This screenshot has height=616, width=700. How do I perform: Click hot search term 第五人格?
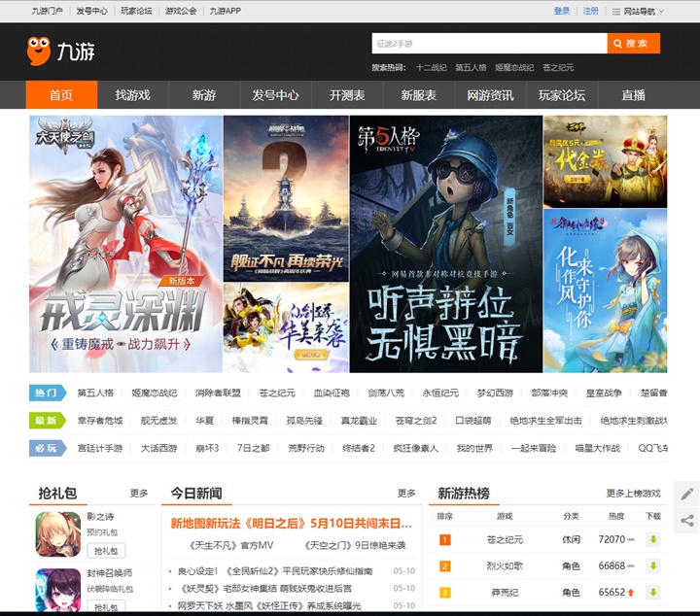tap(471, 67)
